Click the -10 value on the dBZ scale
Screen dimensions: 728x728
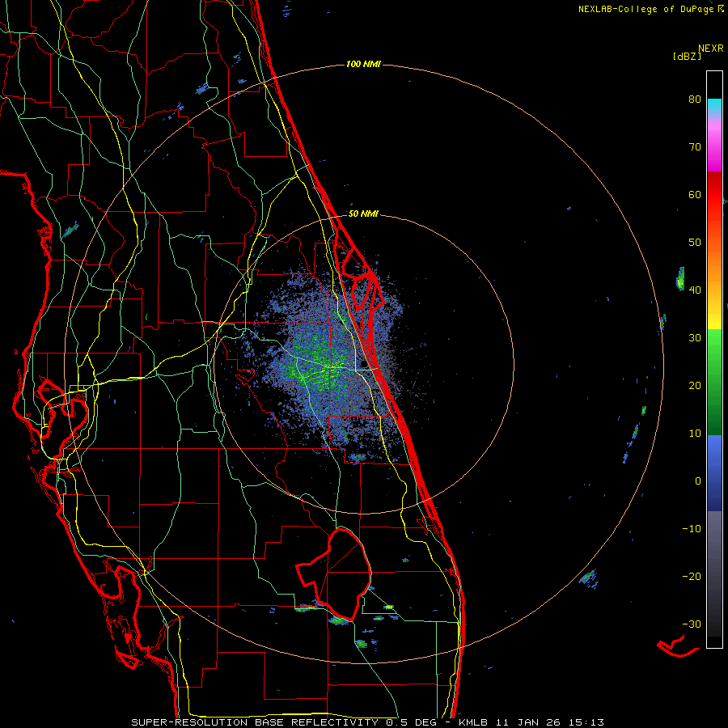(692, 529)
